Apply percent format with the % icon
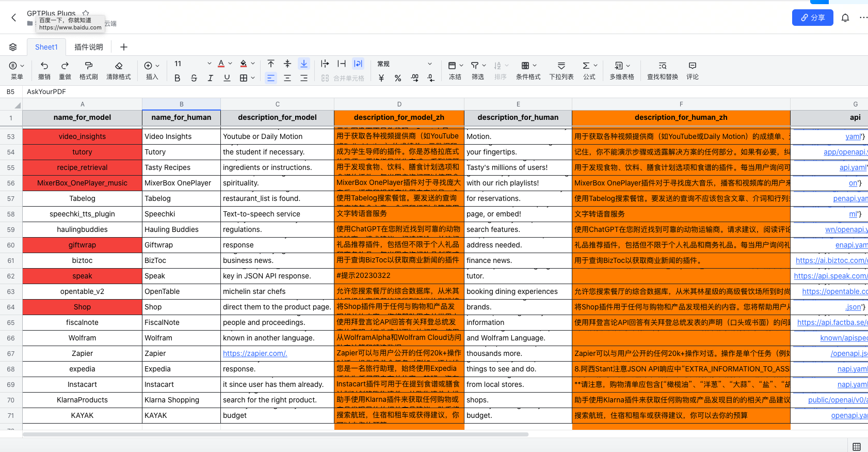Screen dimensions: 868x452 tap(398, 78)
